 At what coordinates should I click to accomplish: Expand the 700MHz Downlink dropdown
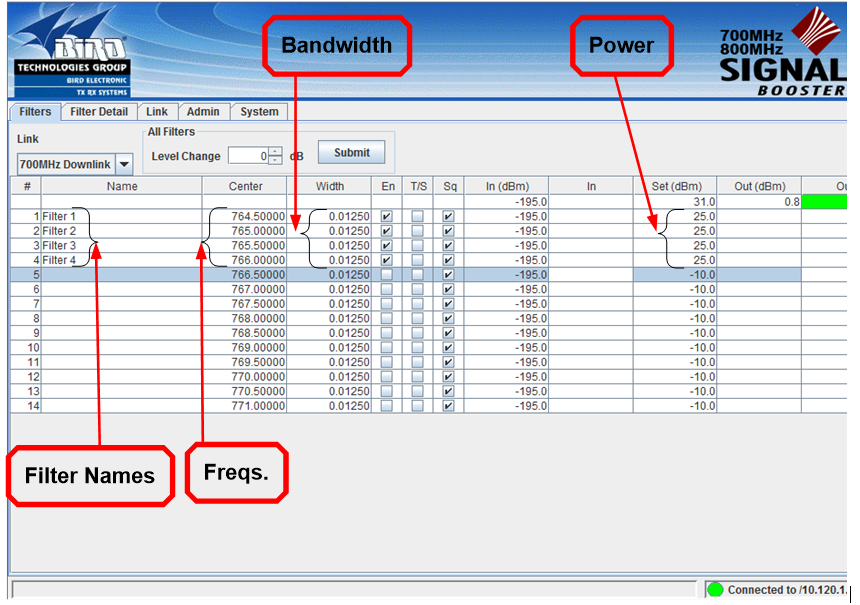pyautogui.click(x=125, y=164)
